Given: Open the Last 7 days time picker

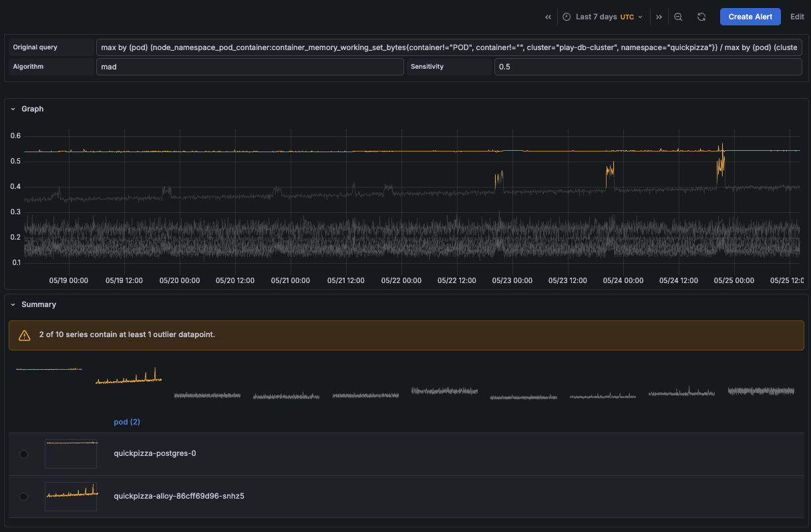Looking at the screenshot, I should [603, 17].
